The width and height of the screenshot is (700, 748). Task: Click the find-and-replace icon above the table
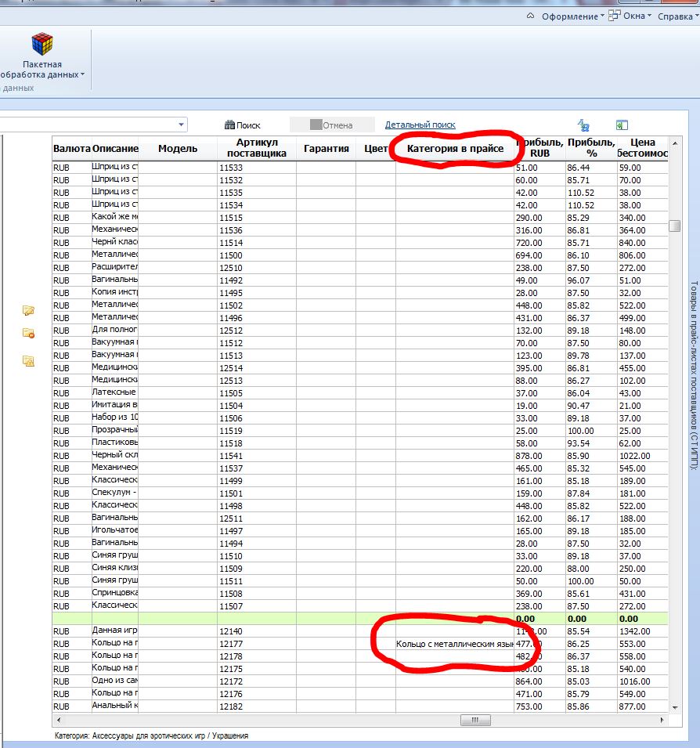click(x=583, y=125)
